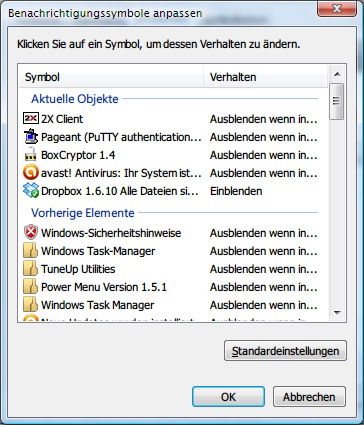This screenshot has height=425, width=364.
Task: Click the Standardeinstellungen button
Action: click(285, 351)
